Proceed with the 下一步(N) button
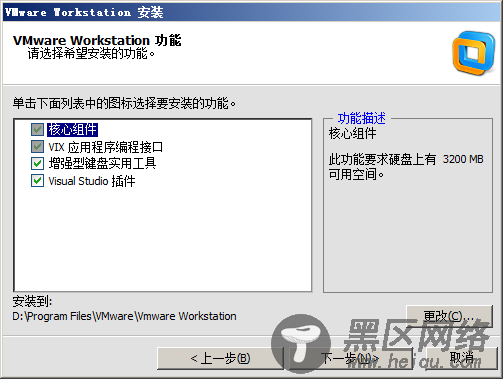This screenshot has height=379, width=503. click(351, 358)
